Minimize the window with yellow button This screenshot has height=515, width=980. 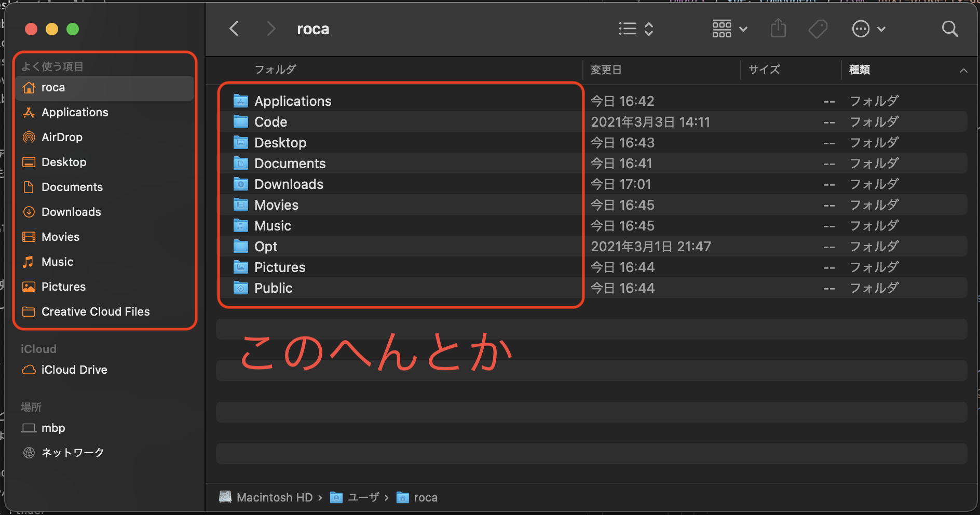tap(52, 29)
